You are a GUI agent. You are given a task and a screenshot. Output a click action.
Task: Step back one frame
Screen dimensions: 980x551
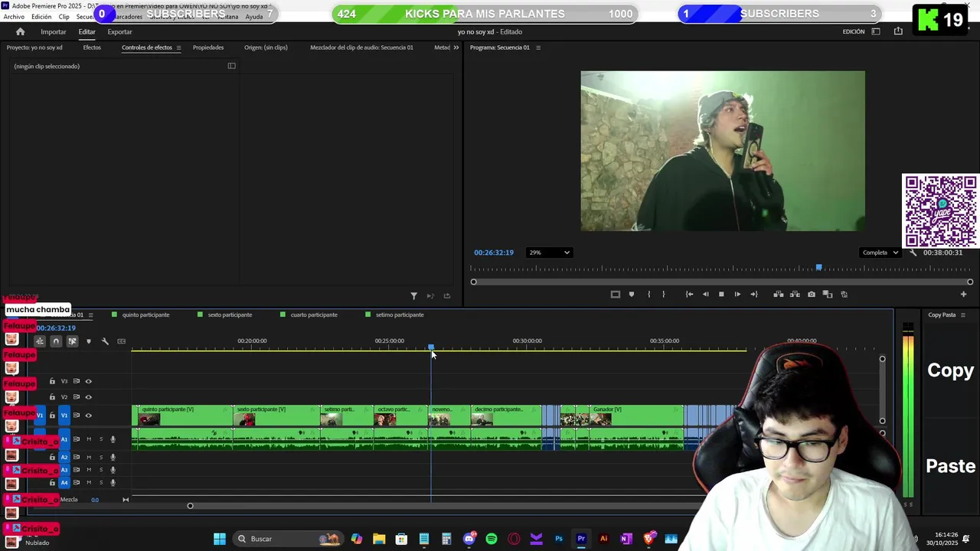click(x=705, y=295)
